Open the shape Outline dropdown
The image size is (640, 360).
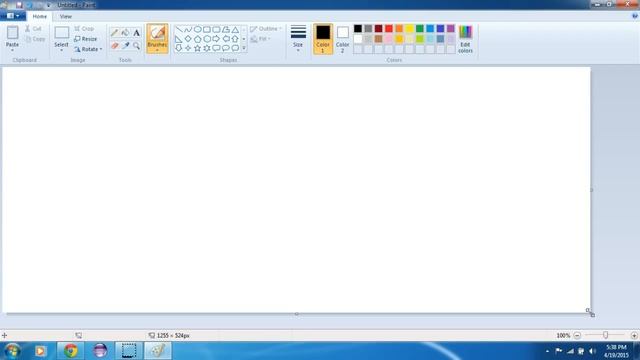266,29
